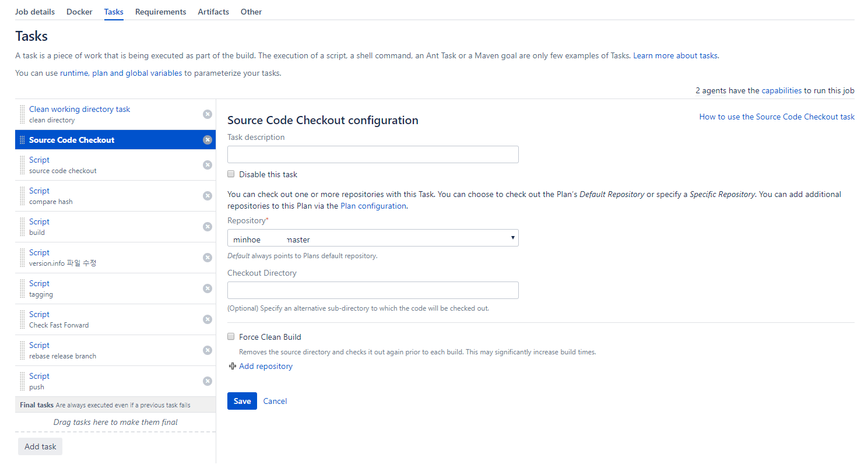Open the Repository dropdown

click(x=372, y=238)
